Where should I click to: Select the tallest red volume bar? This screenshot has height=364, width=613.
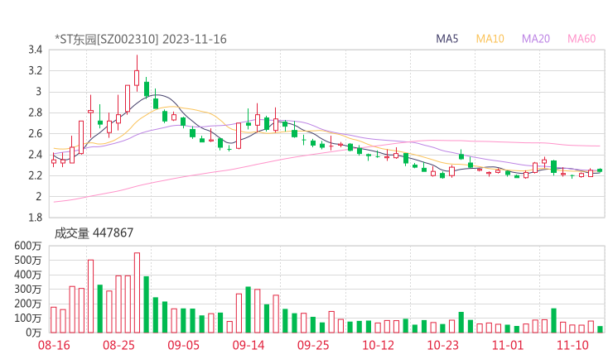tap(137, 293)
